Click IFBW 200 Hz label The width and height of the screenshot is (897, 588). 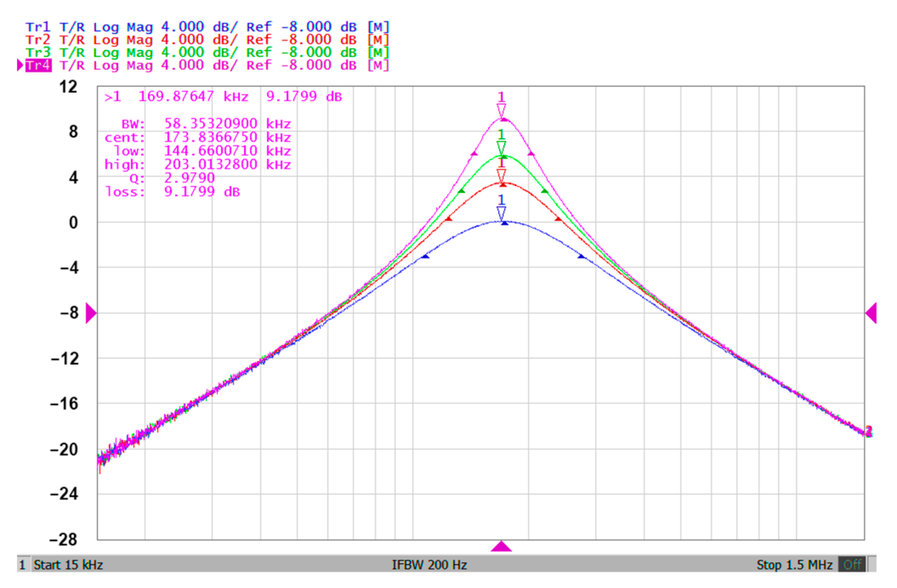point(429,565)
